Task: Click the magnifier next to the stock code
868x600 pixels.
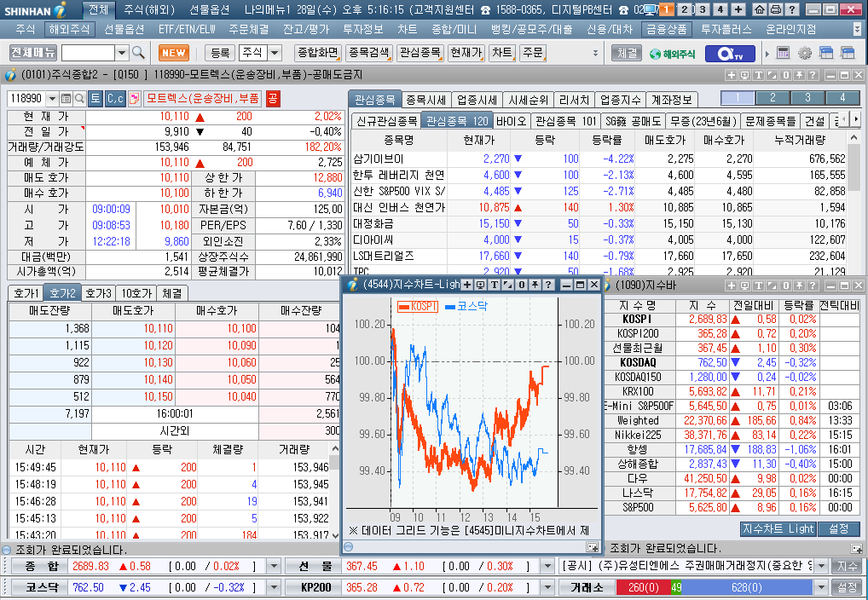Action: (79, 99)
